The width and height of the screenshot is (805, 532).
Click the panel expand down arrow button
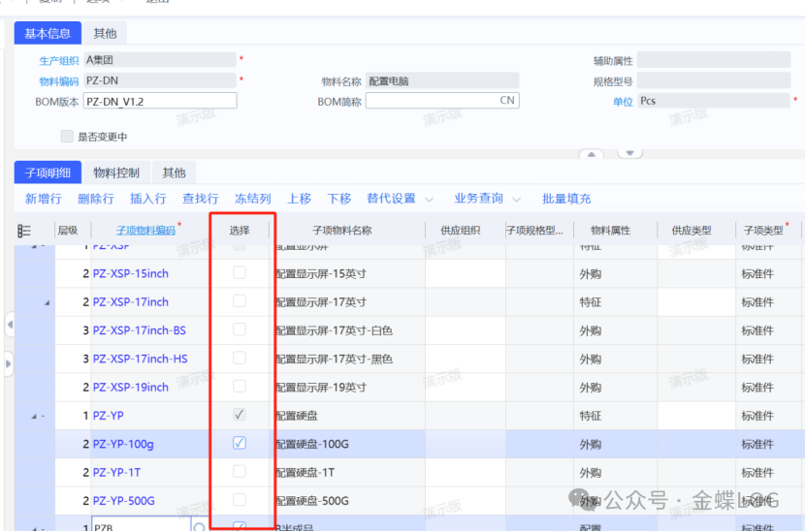point(630,153)
